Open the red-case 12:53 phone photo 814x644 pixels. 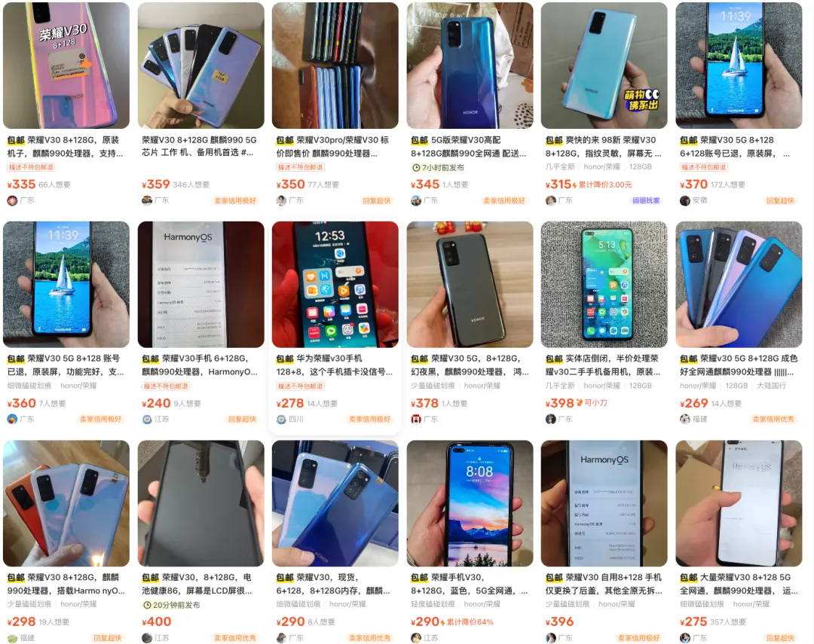335,285
